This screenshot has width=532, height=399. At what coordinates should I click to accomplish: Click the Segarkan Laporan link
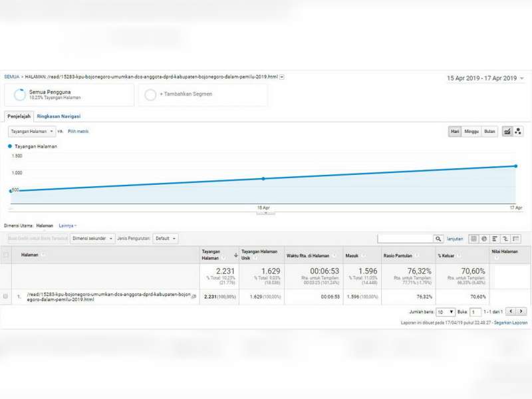click(x=511, y=323)
